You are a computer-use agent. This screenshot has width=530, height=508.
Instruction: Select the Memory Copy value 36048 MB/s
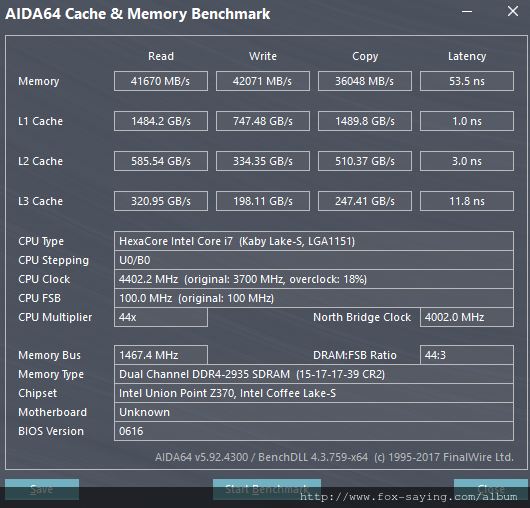[365, 81]
